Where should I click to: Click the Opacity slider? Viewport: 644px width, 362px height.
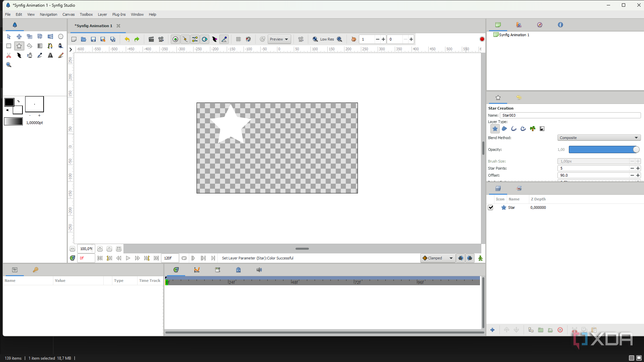click(x=604, y=149)
